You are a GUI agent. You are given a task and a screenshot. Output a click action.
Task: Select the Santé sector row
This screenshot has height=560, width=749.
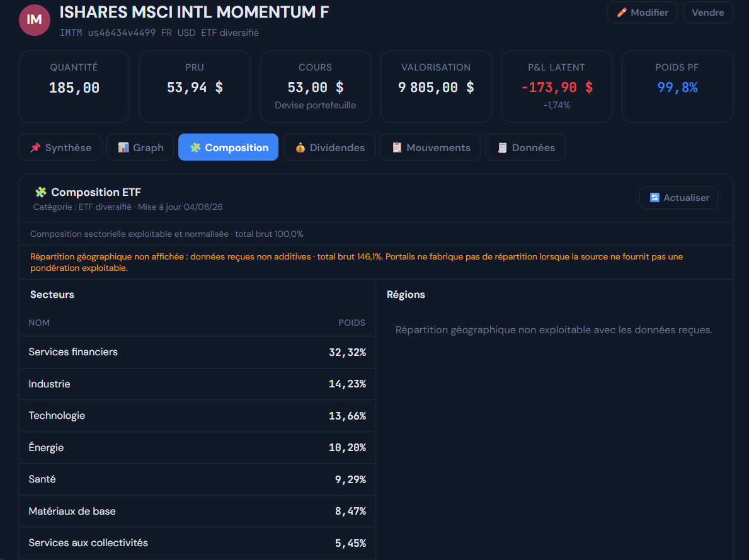pos(197,479)
